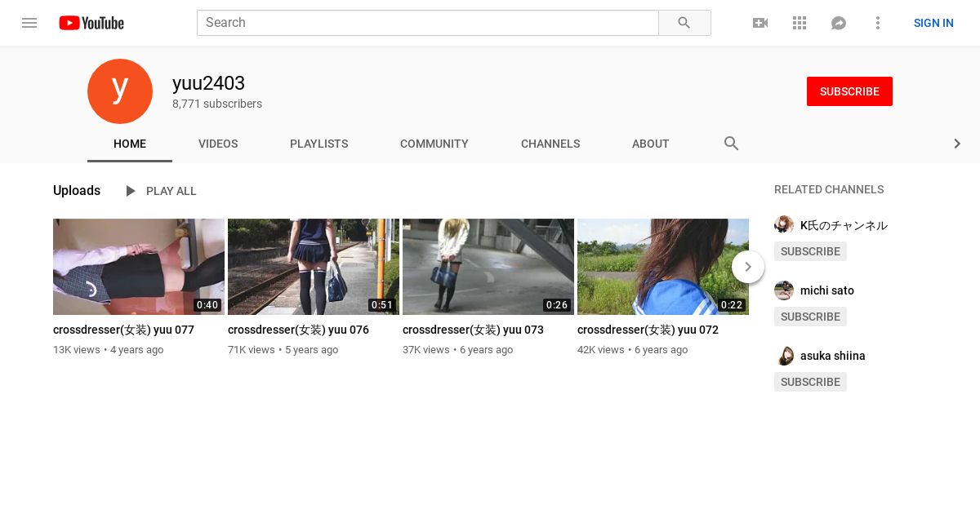Switch to the Videos tab
The height and width of the screenshot is (514, 980).
point(218,144)
